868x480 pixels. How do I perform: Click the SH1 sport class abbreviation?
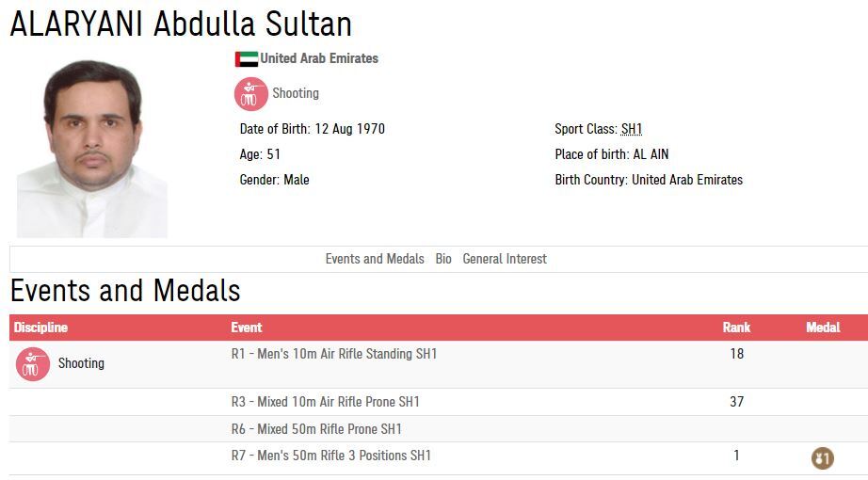pos(632,129)
